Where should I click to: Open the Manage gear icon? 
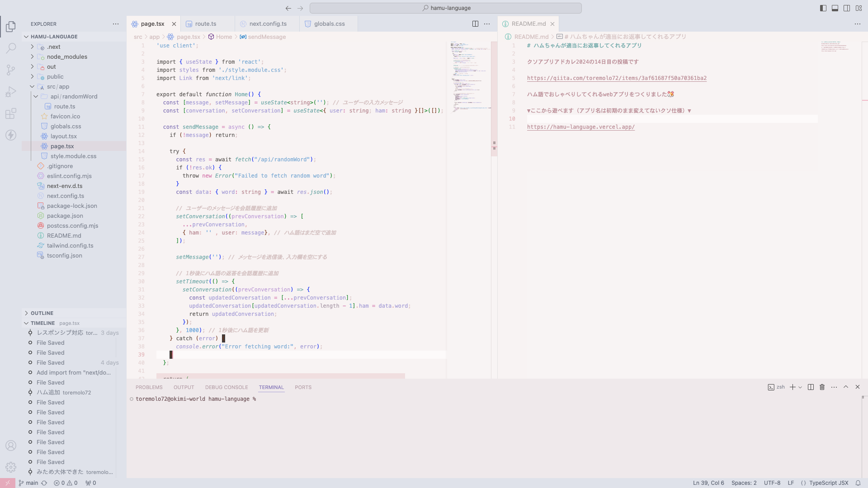11,467
